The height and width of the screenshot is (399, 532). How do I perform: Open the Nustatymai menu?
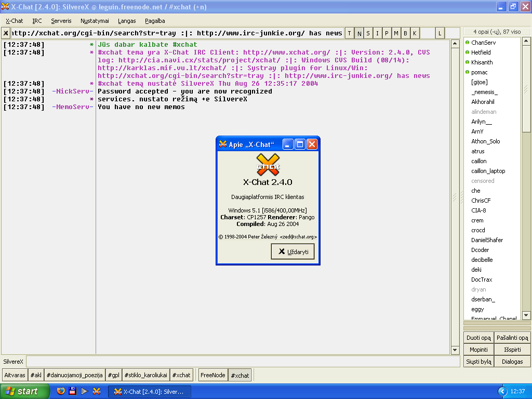pyautogui.click(x=95, y=21)
